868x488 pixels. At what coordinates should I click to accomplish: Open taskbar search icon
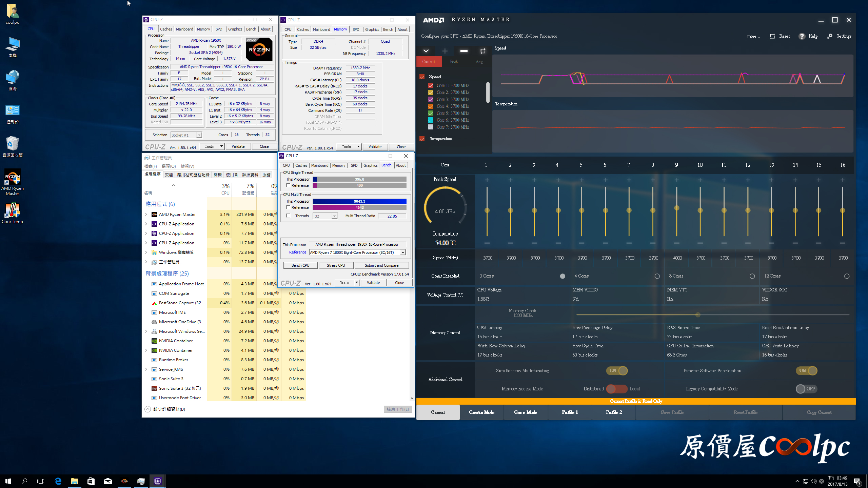pyautogui.click(x=24, y=481)
